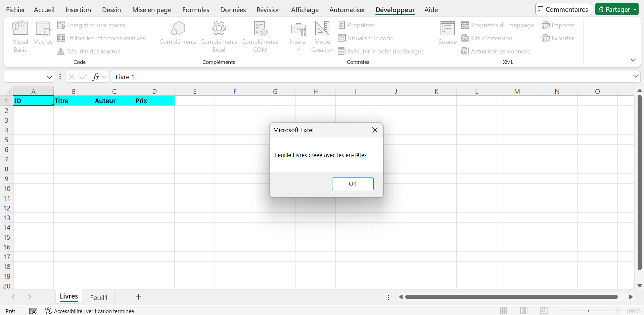Open the Visual Basic editor

(x=20, y=36)
